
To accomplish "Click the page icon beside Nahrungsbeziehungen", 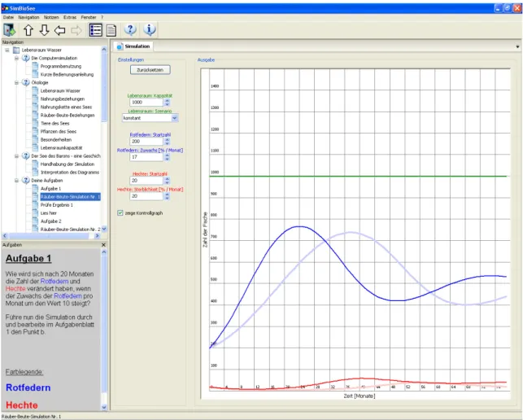I will coord(35,98).
